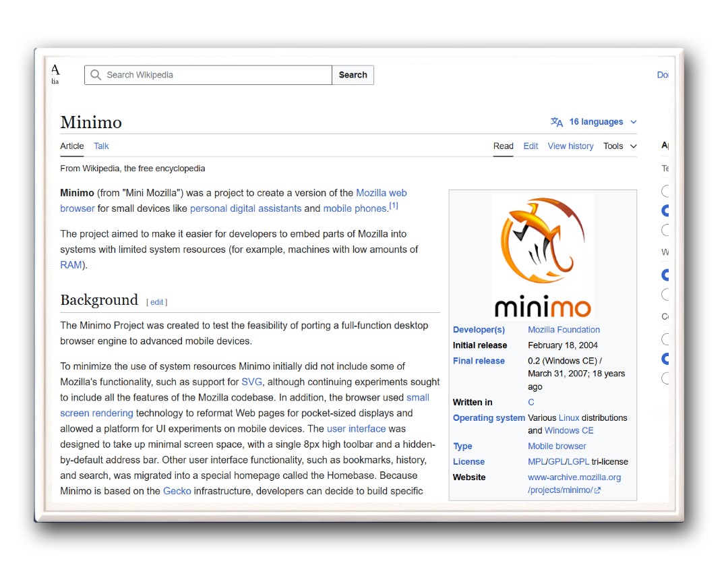Click the 'Website' infobox label
This screenshot has width=728, height=580.
tap(469, 477)
